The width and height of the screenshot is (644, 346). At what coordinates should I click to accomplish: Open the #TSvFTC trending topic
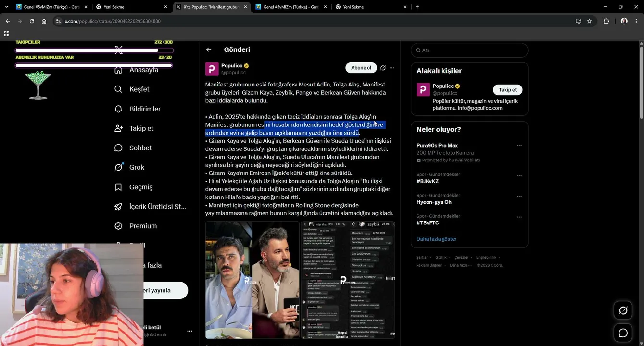click(x=428, y=223)
